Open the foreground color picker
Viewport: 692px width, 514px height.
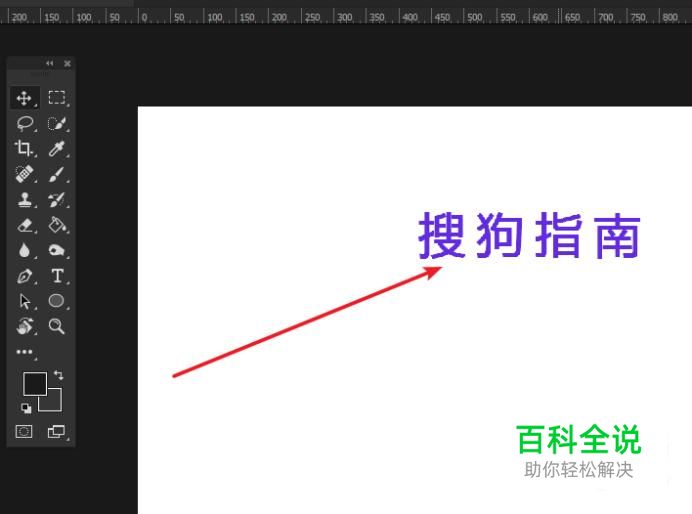pos(34,383)
